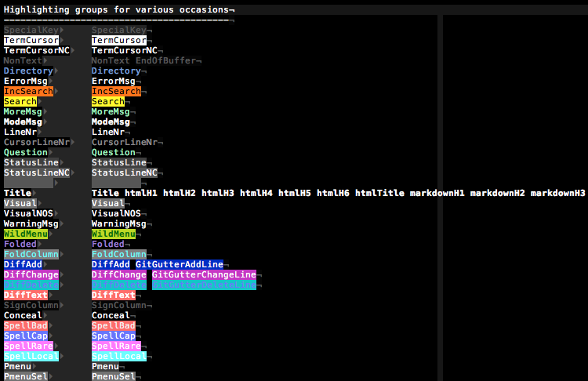Click the htmlTitle word on the Title line

379,193
